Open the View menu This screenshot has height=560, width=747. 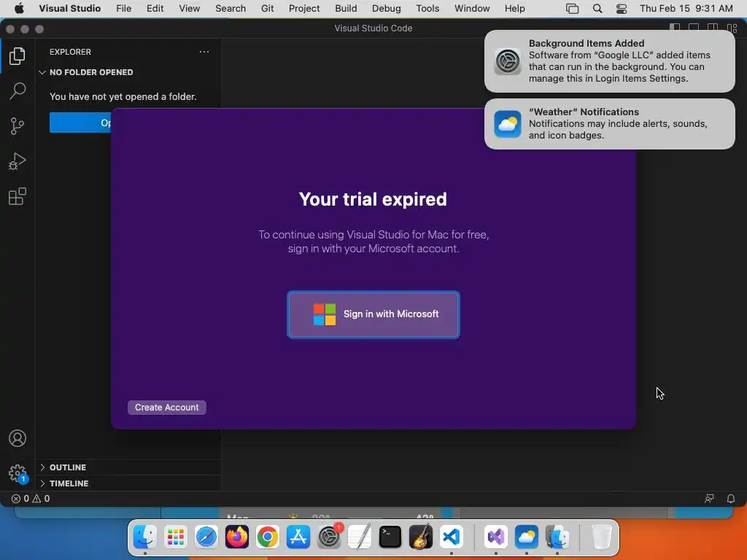pyautogui.click(x=189, y=9)
